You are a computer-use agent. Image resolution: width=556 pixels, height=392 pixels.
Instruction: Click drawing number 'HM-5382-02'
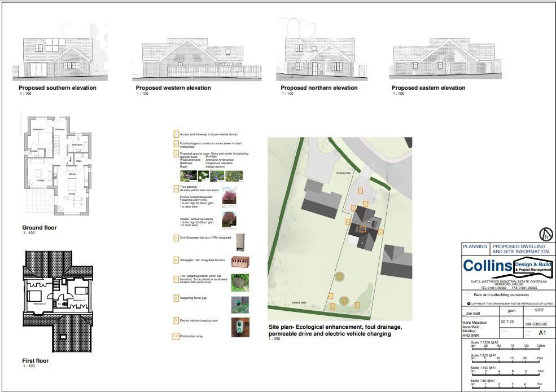click(x=536, y=324)
